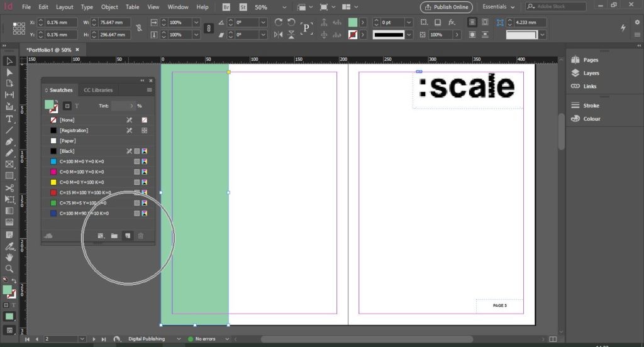The width and height of the screenshot is (644, 347).
Task: Click the Adobe Stock search field
Action: pos(556,6)
